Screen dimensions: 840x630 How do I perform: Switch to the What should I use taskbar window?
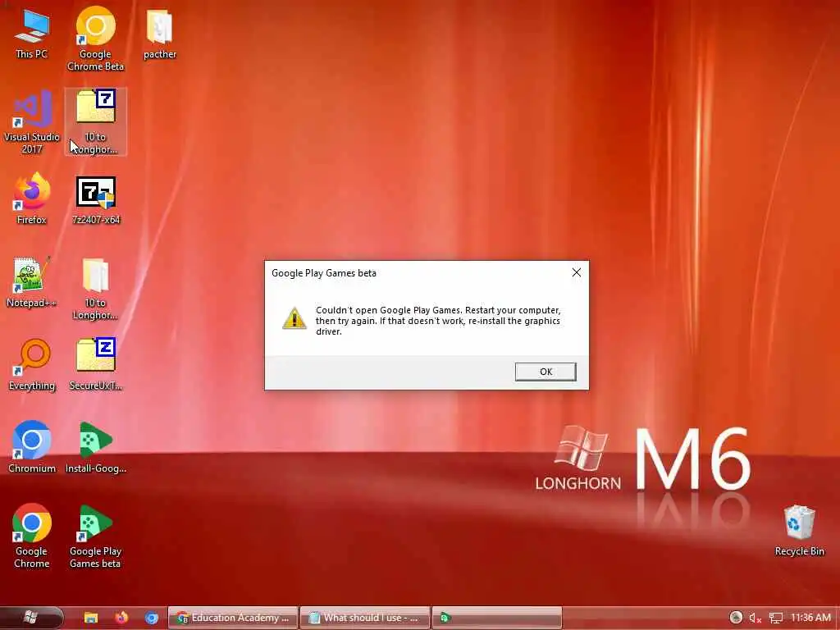pyautogui.click(x=365, y=618)
